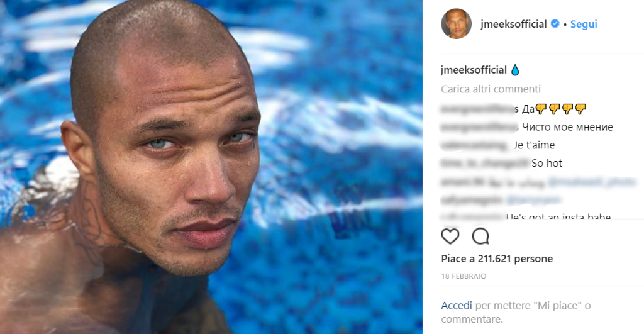This screenshot has width=644, height=334.
Task: Click the Accedi login link
Action: 457,306
